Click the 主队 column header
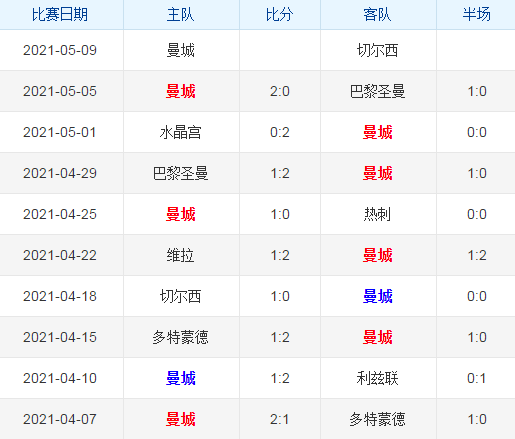This screenshot has height=439, width=515. click(181, 15)
